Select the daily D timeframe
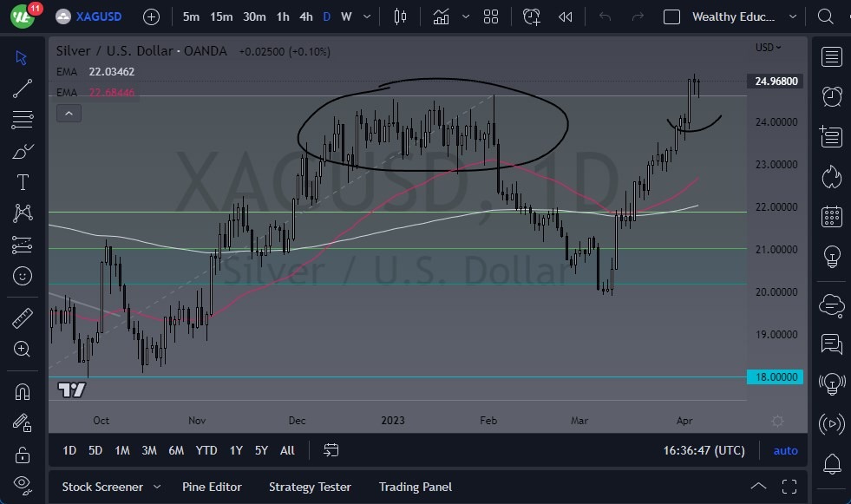The width and height of the screenshot is (851, 504). (327, 16)
